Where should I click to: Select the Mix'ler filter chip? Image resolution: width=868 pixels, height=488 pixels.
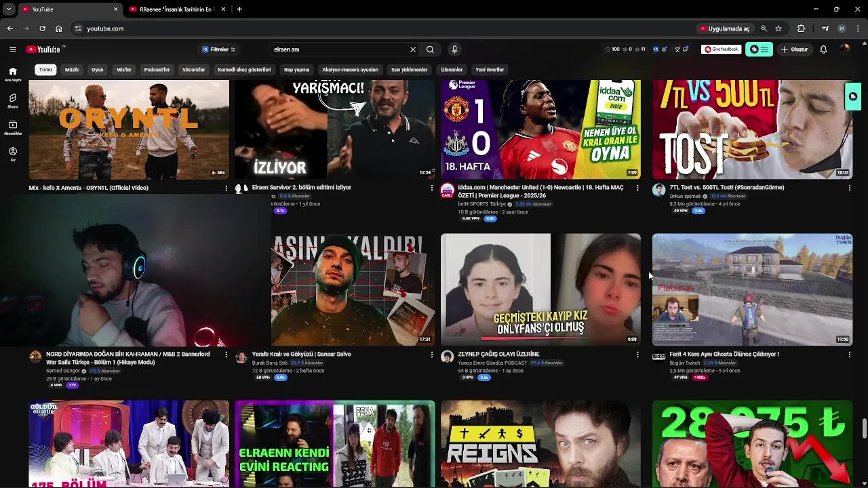point(124,70)
